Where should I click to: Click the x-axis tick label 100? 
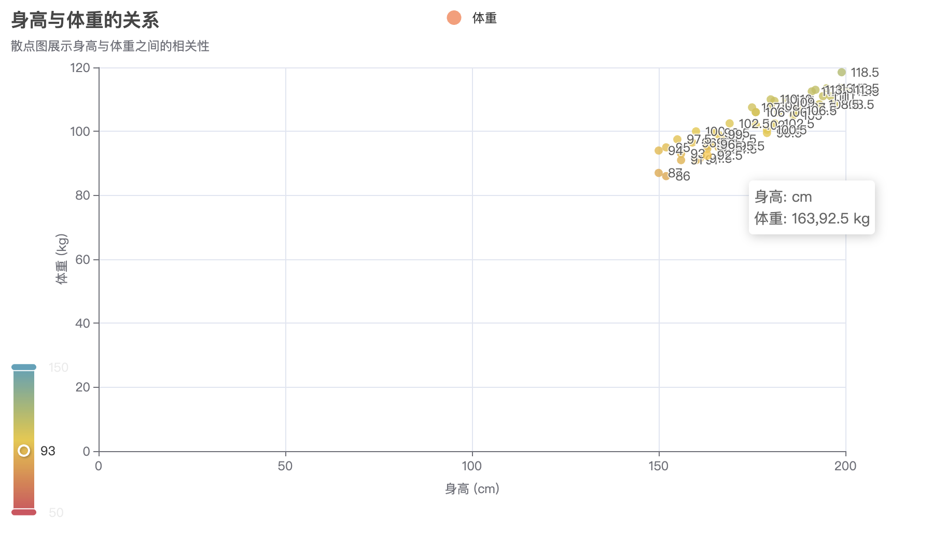[472, 466]
